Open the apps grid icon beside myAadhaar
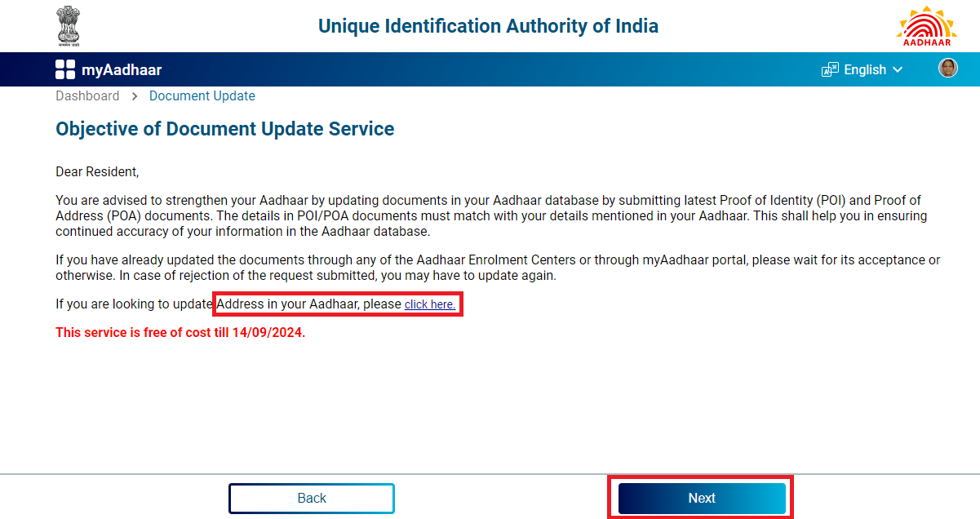The width and height of the screenshot is (980, 519). click(x=64, y=69)
